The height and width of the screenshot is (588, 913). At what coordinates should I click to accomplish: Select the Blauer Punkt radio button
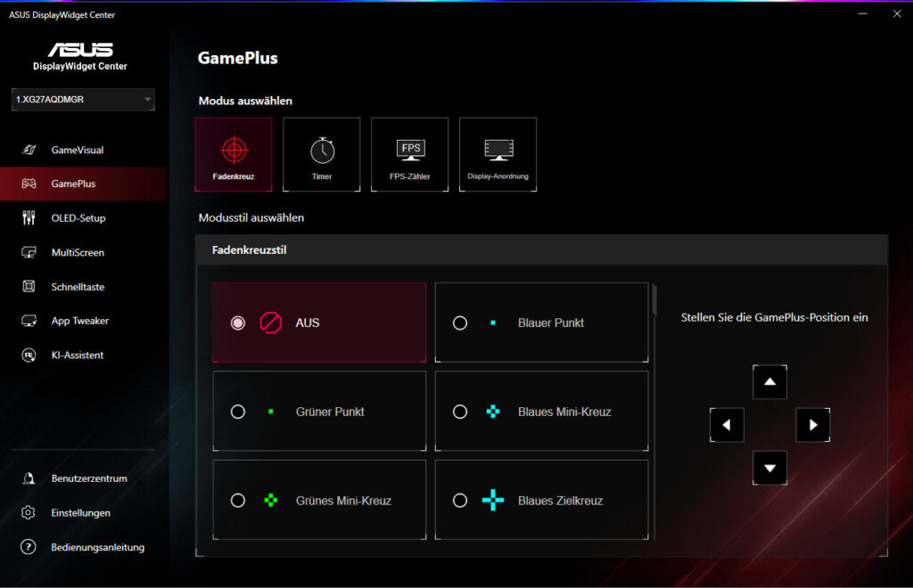click(460, 323)
